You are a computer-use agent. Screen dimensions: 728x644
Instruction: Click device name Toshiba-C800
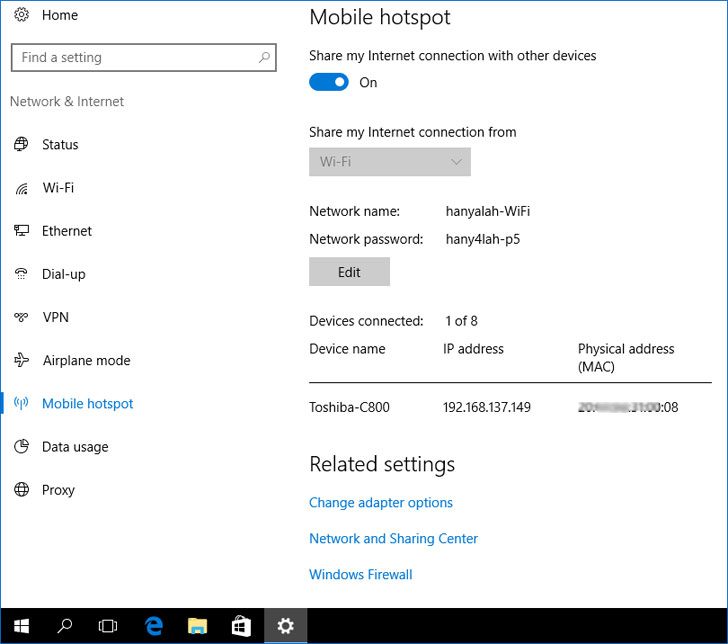click(349, 407)
